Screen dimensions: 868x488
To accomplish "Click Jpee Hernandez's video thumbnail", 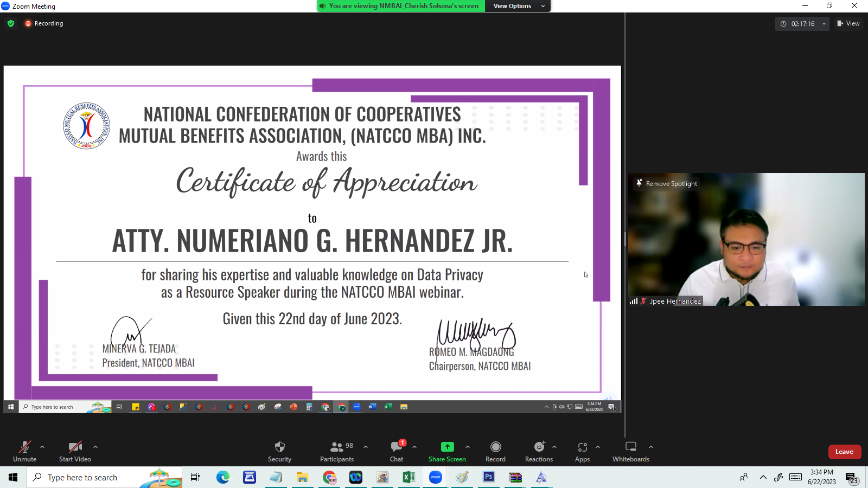I will click(746, 239).
